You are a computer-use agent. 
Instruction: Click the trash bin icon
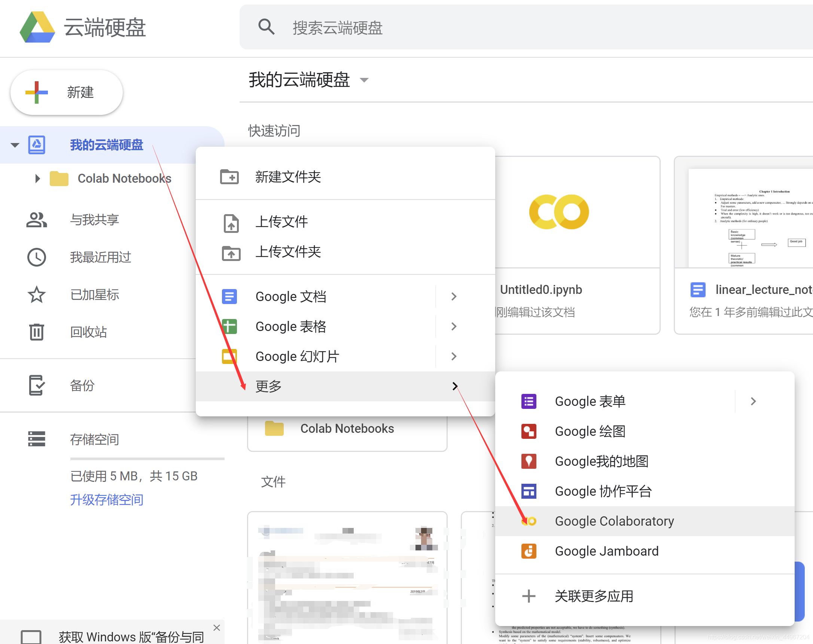click(x=37, y=332)
